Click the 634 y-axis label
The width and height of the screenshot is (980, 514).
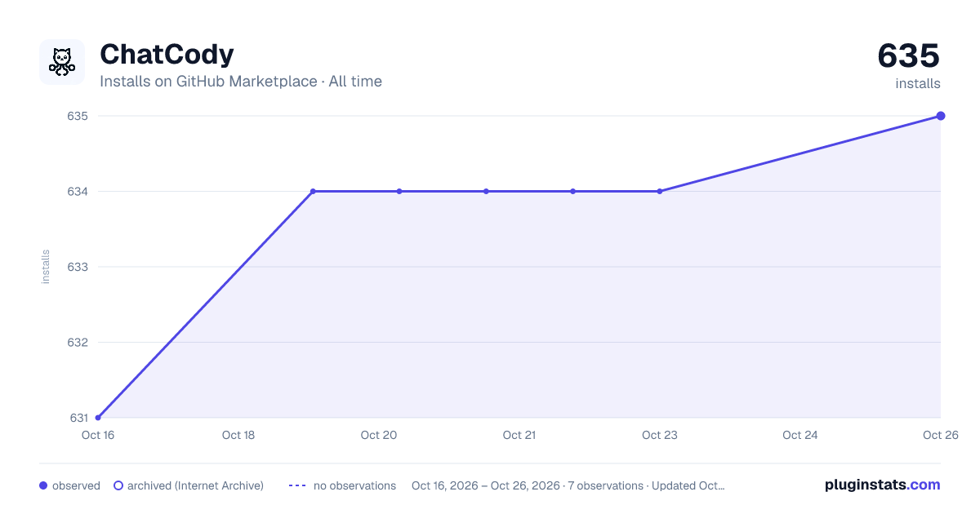tap(78, 192)
